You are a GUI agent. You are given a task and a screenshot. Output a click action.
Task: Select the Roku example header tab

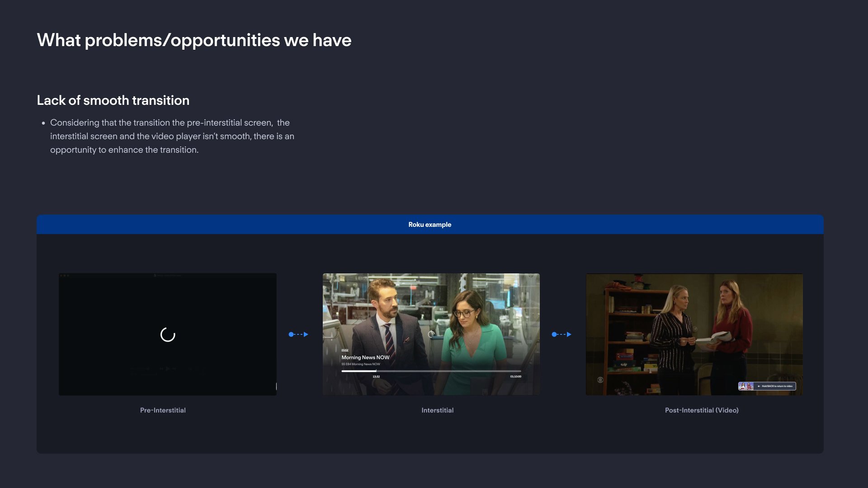click(x=429, y=225)
